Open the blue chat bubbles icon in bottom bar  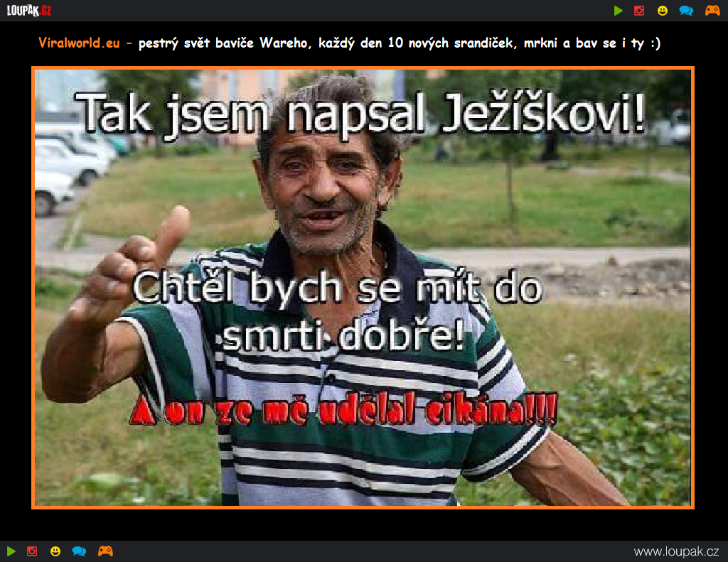tap(79, 551)
